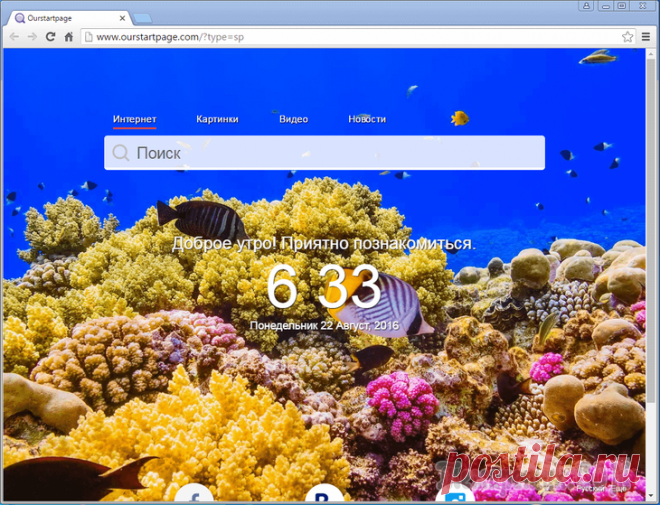The height and width of the screenshot is (505, 660).
Task: Open the Chrome user profile button
Action: [586, 5]
